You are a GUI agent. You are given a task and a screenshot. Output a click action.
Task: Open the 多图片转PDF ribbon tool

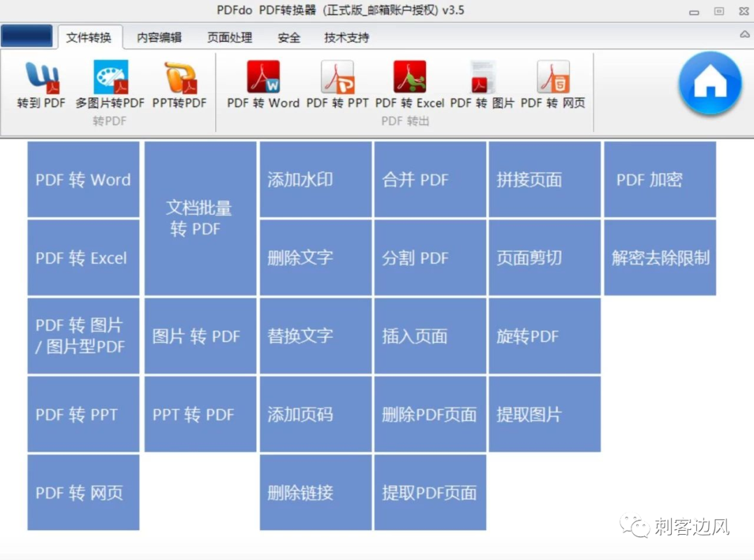[110, 85]
